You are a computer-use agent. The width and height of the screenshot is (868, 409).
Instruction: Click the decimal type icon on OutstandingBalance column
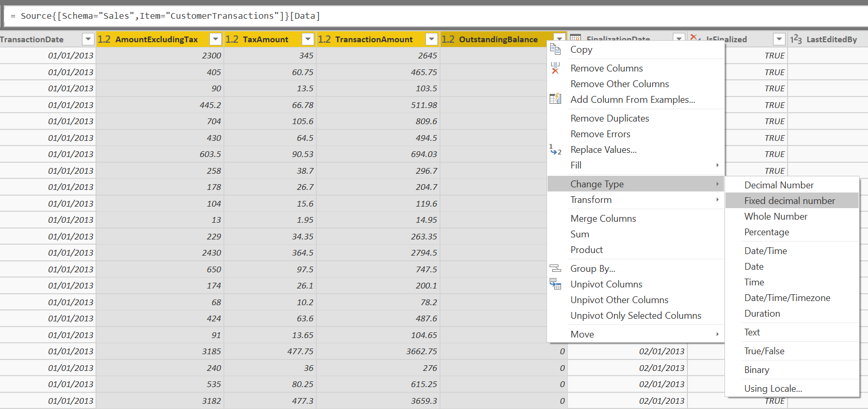point(448,39)
